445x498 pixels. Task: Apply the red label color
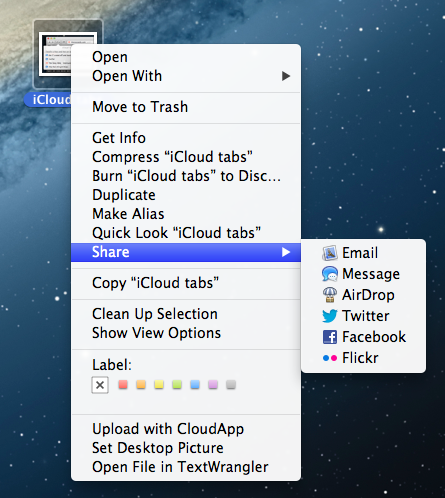point(123,385)
